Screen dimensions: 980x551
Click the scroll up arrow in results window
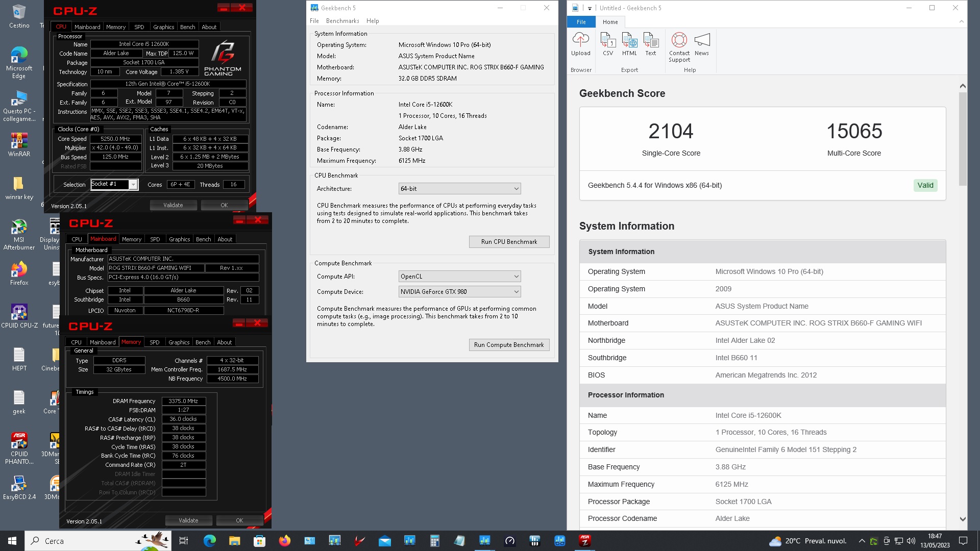963,86
